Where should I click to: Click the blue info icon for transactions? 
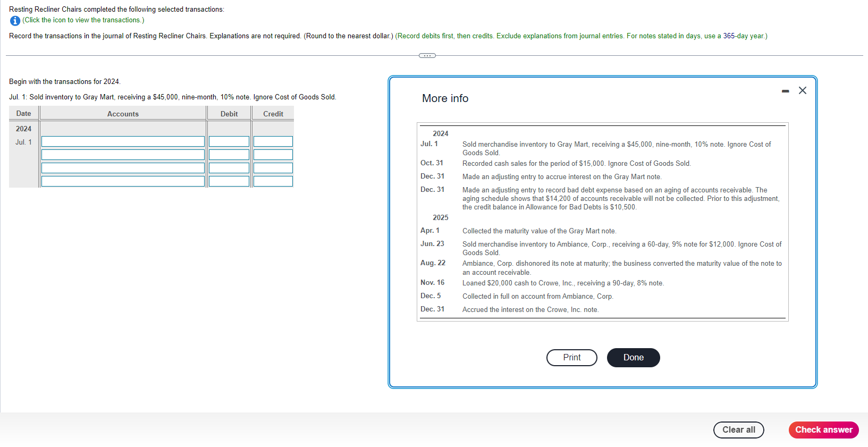pyautogui.click(x=15, y=21)
